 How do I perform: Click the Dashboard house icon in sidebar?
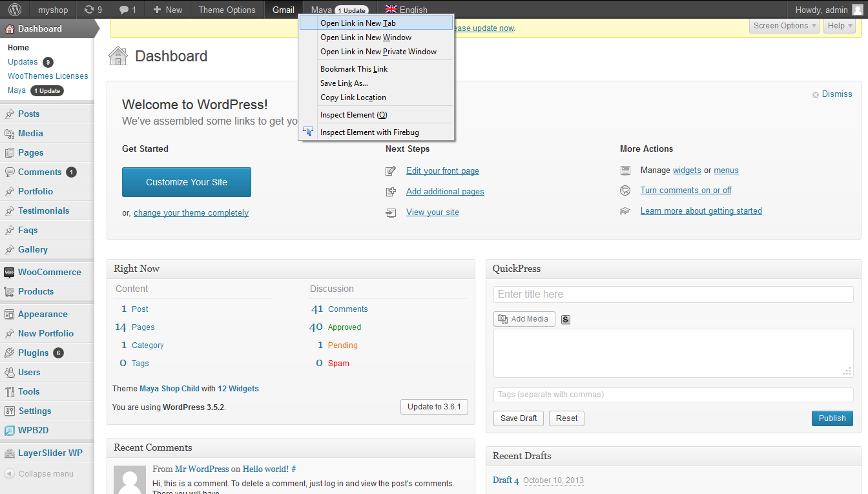[9, 28]
